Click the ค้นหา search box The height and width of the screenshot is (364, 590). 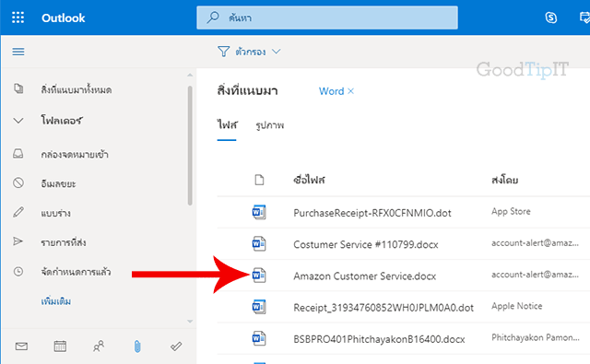(327, 18)
